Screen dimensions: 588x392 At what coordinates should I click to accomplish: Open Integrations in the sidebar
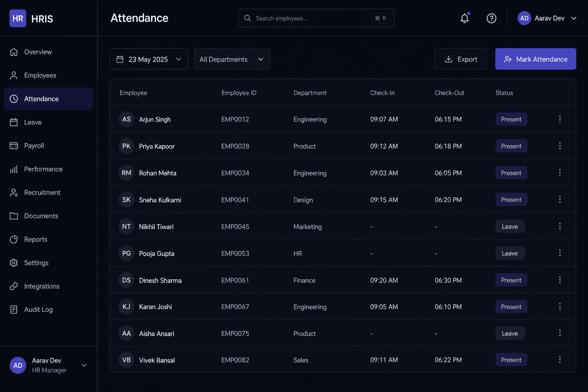[x=49, y=286]
